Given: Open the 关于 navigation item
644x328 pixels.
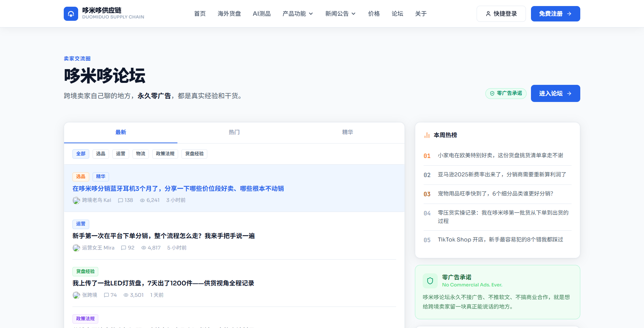Looking at the screenshot, I should coord(421,14).
